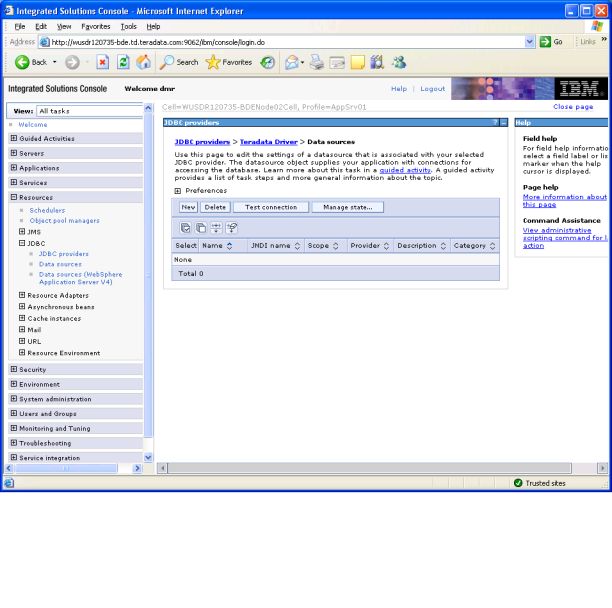Click the clear filter value icon
This screenshot has height=608, width=612.
(231, 228)
